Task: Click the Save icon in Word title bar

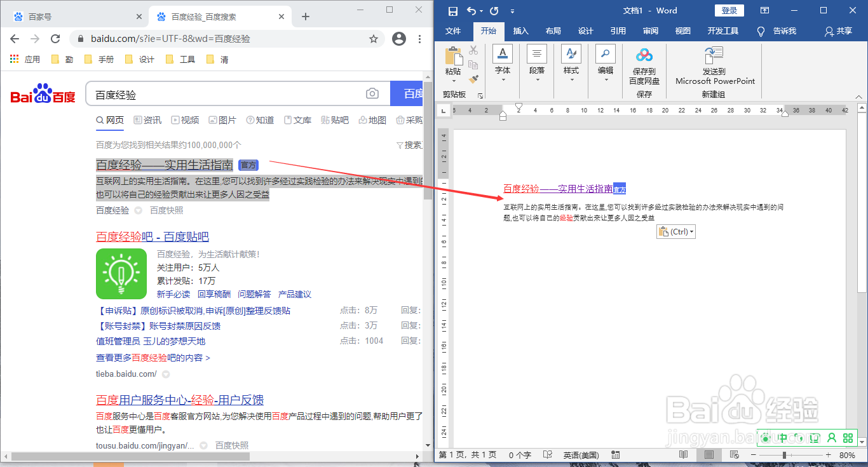Action: point(453,11)
